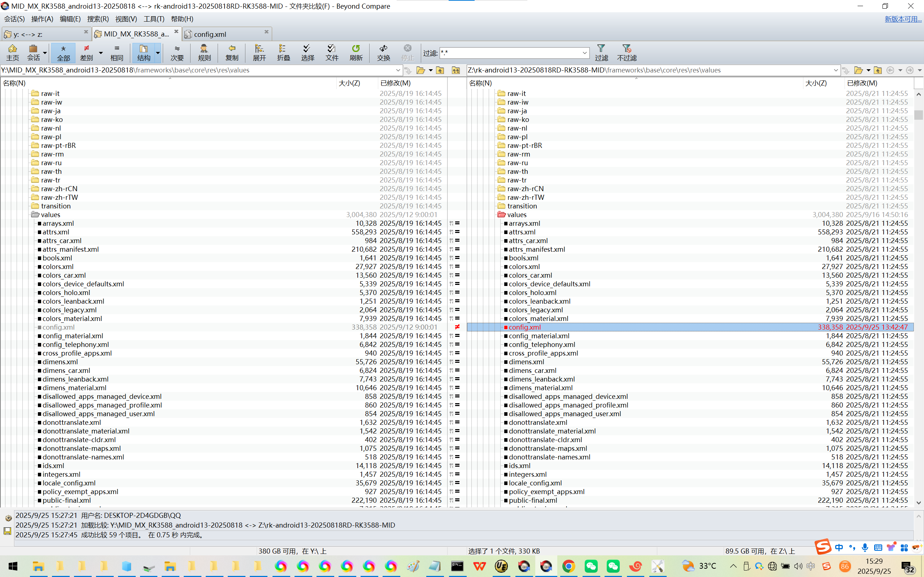Switch to the config.xml tab
Image resolution: width=924 pixels, height=577 pixels.
click(210, 34)
